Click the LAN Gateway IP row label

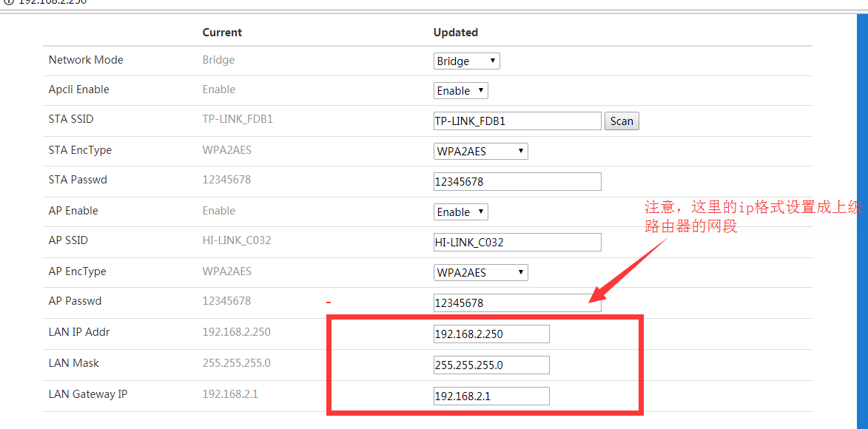pyautogui.click(x=88, y=394)
